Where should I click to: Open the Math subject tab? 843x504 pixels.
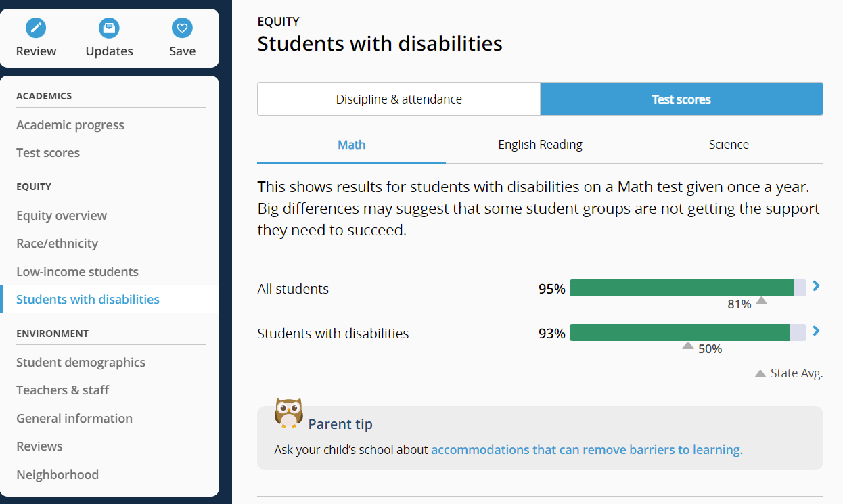pyautogui.click(x=351, y=145)
